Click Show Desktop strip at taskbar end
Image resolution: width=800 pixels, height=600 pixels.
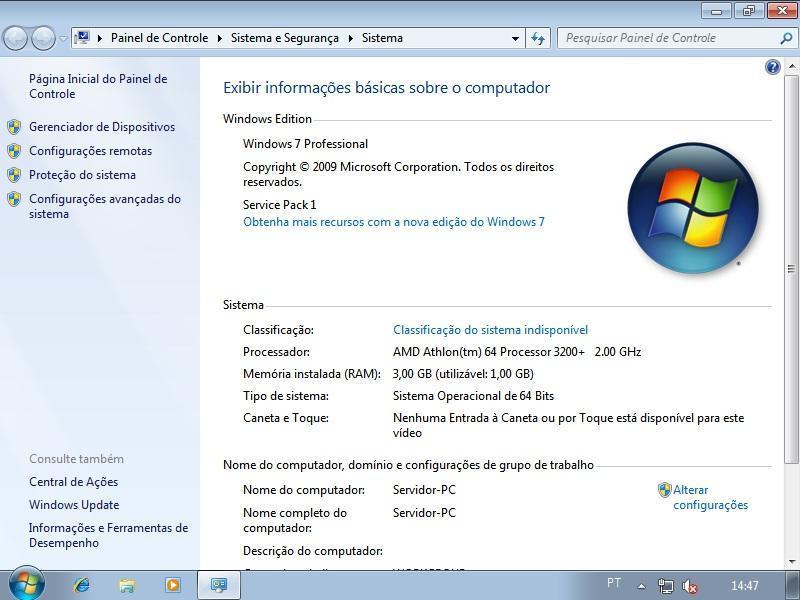tap(791, 586)
